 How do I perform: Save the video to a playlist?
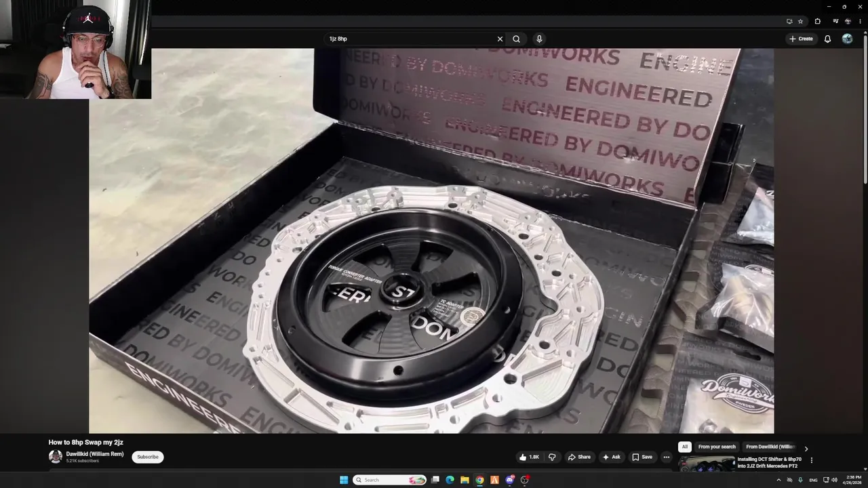coord(642,457)
